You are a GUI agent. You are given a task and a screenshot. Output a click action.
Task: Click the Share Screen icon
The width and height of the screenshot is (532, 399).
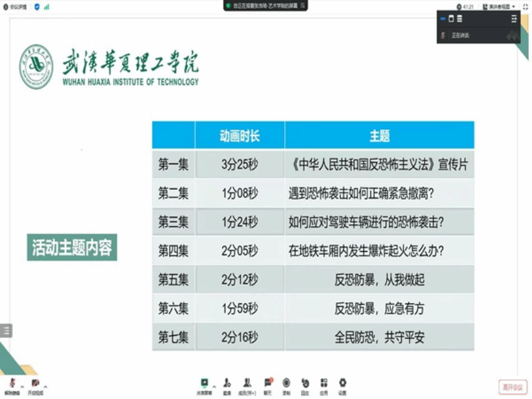click(x=204, y=383)
